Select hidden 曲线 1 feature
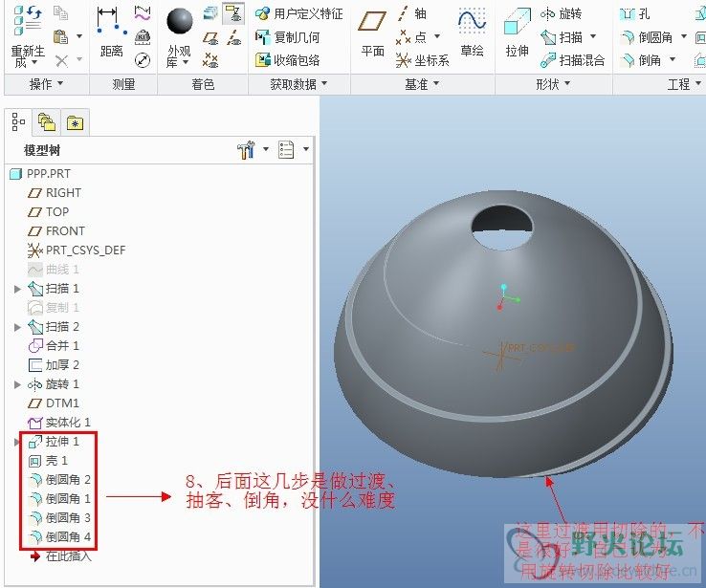The image size is (706, 588). 54,270
